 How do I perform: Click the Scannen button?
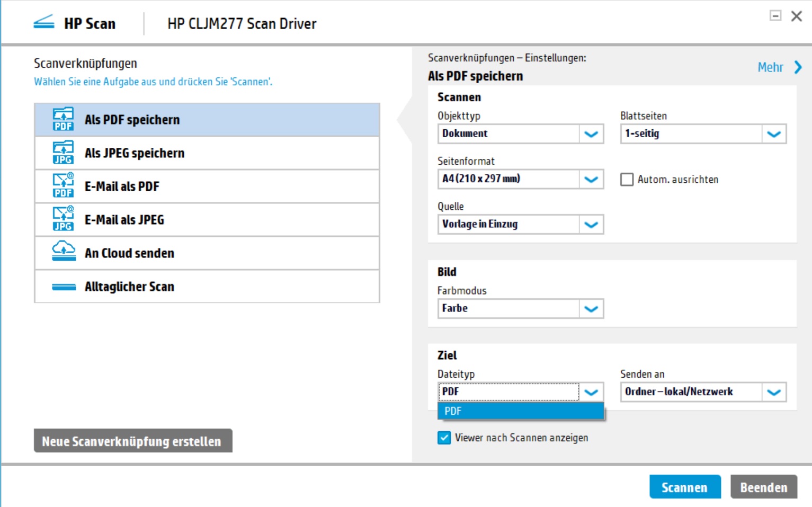point(685,487)
